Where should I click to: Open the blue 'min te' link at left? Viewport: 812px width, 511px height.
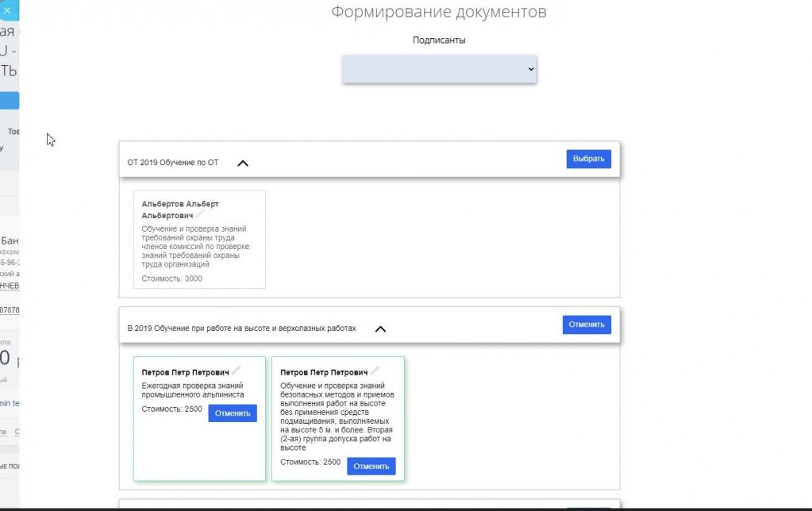(10, 403)
